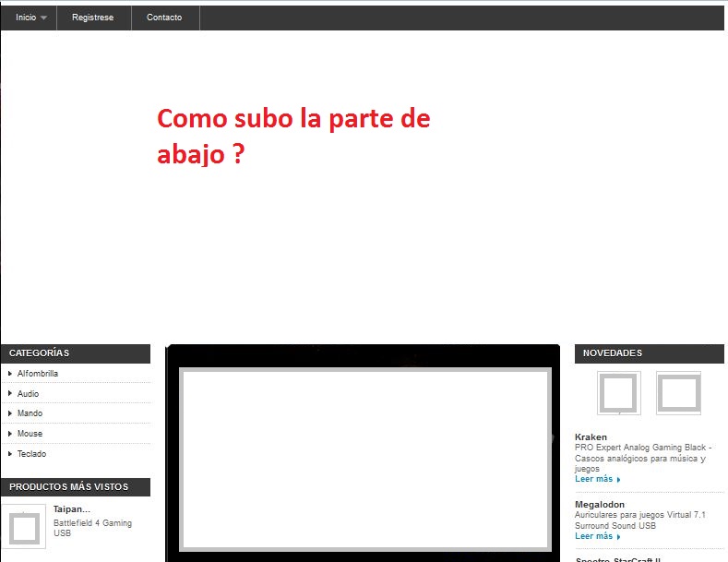Open the Spectre StarCraft II product
Image resolution: width=728 pixels, height=562 pixels.
tap(618, 558)
